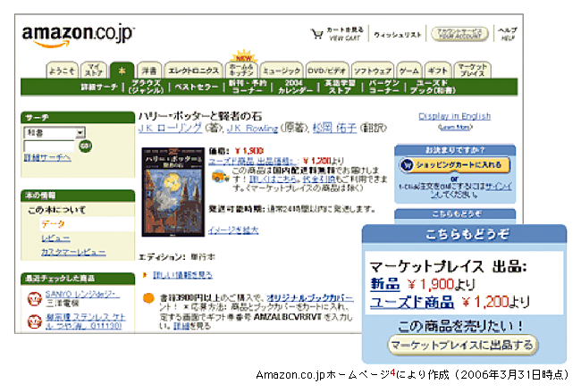The image size is (581, 392).
Task: Open the shopping cart icon in header
Action: 316,34
